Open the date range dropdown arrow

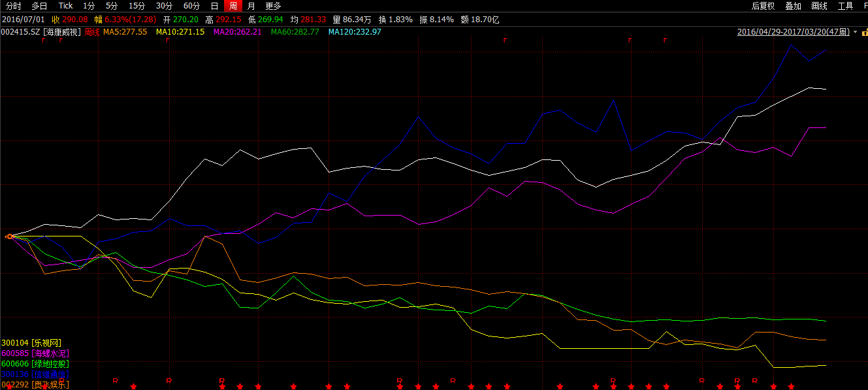tap(856, 32)
